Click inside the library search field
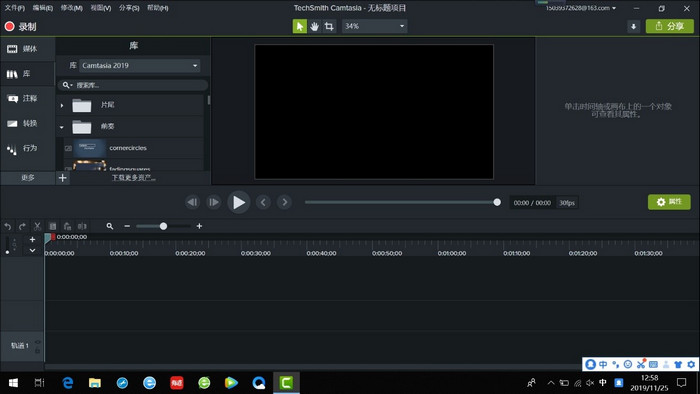 (133, 85)
